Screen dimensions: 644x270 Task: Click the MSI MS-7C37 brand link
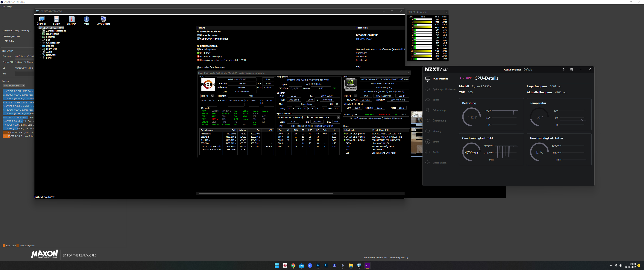point(364,39)
